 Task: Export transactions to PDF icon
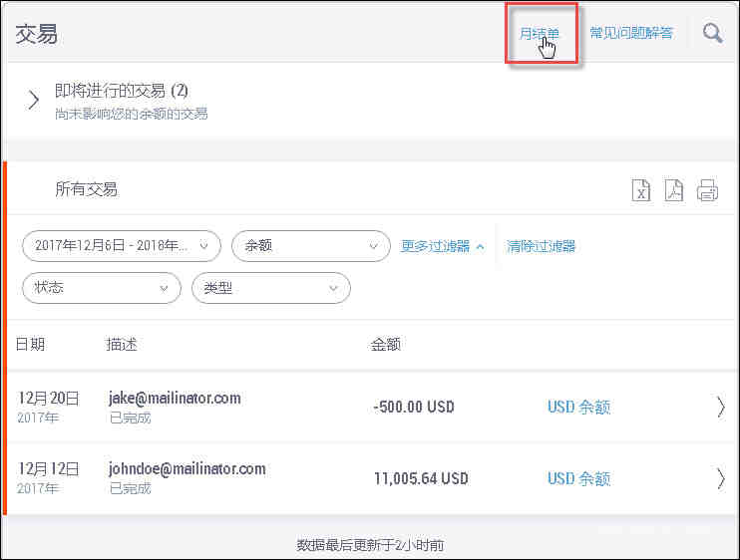click(674, 190)
